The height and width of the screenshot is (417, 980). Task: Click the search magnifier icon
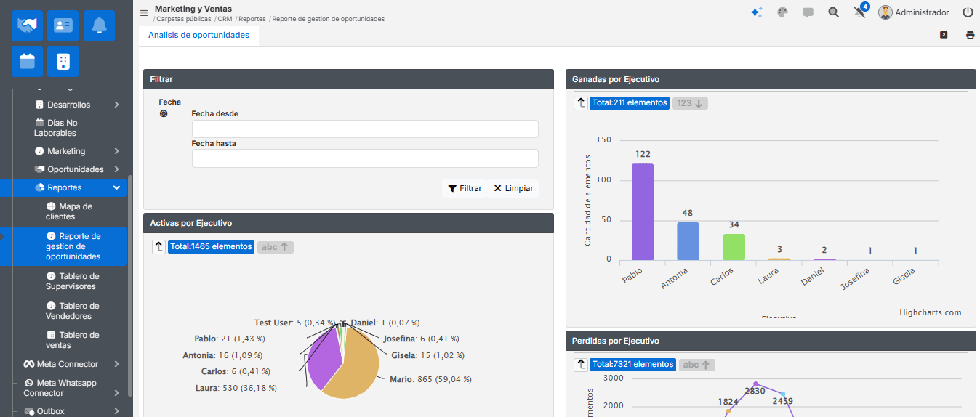[833, 12]
